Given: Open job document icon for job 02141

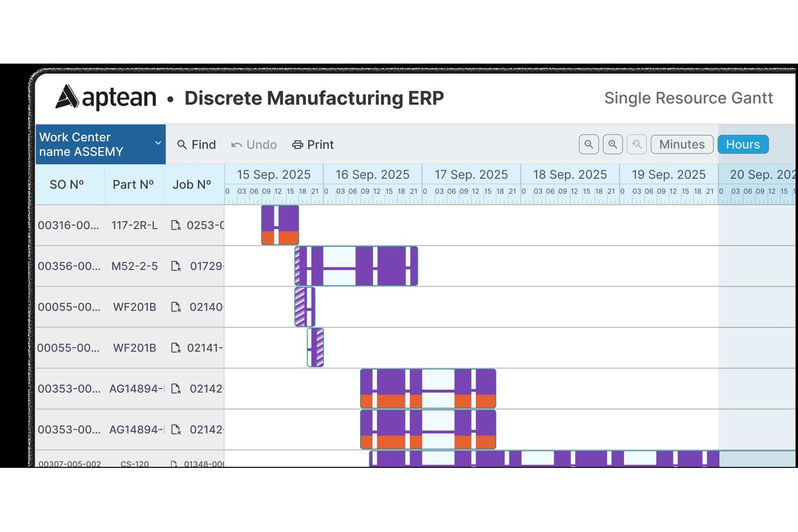Looking at the screenshot, I should [x=176, y=348].
